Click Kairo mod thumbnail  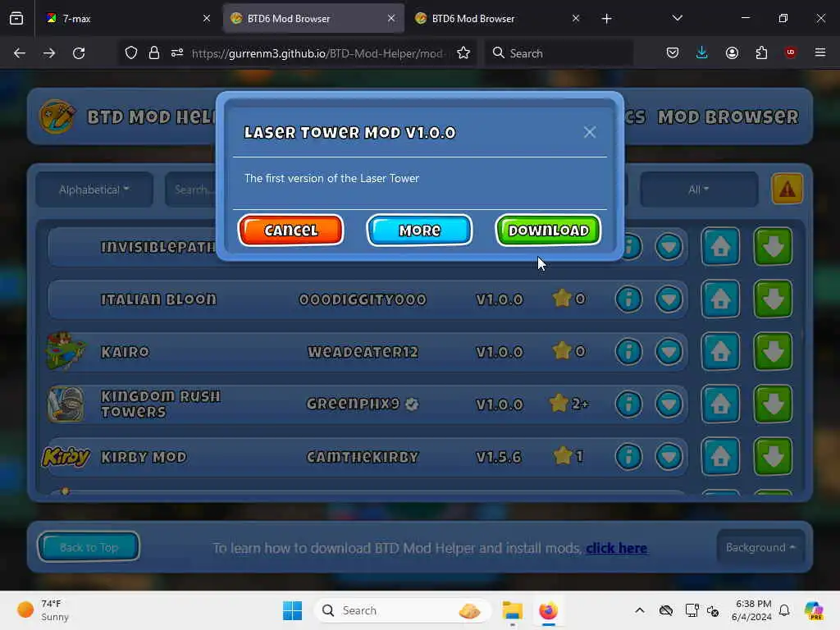click(x=65, y=351)
